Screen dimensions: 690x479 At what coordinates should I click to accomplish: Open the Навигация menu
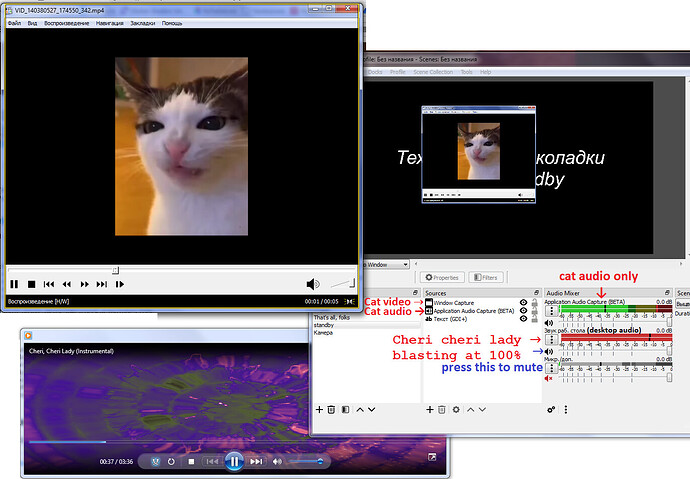point(110,23)
